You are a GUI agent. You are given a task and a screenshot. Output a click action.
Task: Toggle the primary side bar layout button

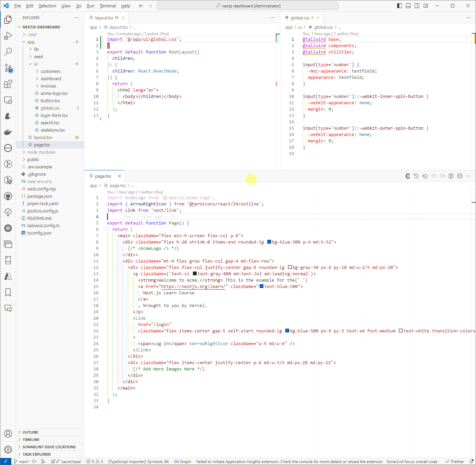coord(400,6)
